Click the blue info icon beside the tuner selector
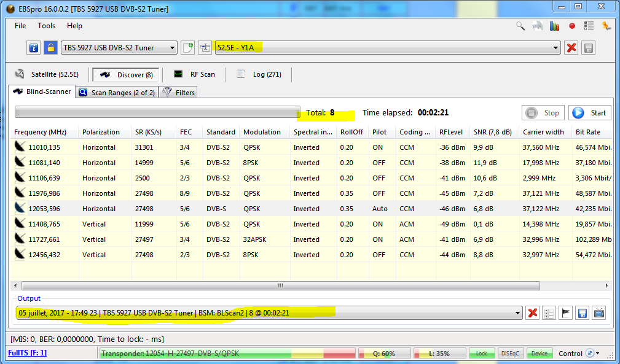The image size is (620, 364). [x=34, y=48]
